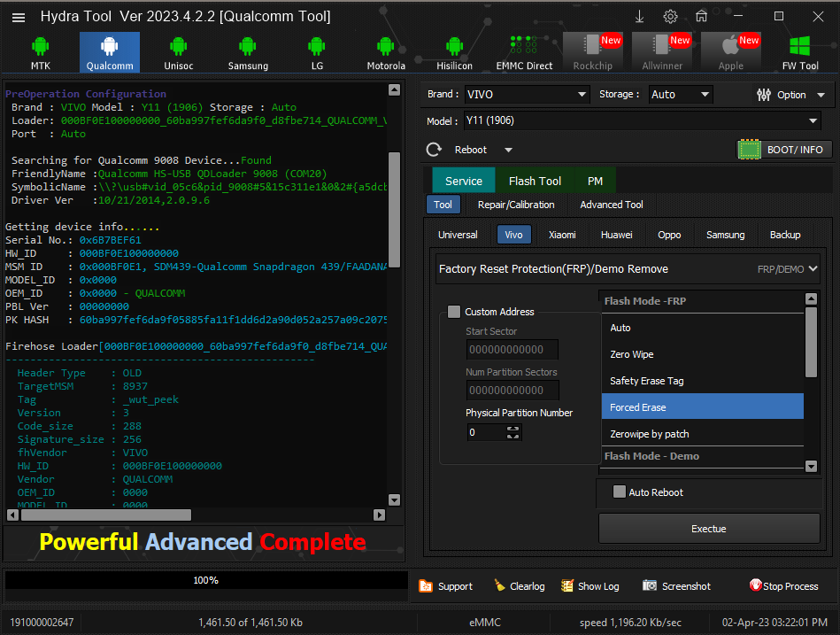This screenshot has height=635, width=840.
Task: Select Auto in Flash Mode -FRP list
Action: pyautogui.click(x=702, y=328)
